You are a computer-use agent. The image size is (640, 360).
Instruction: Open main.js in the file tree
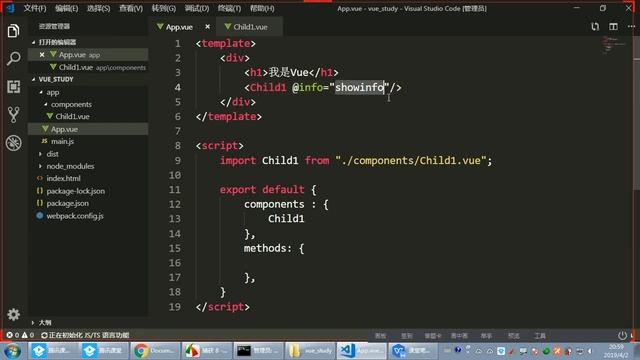(88, 141)
